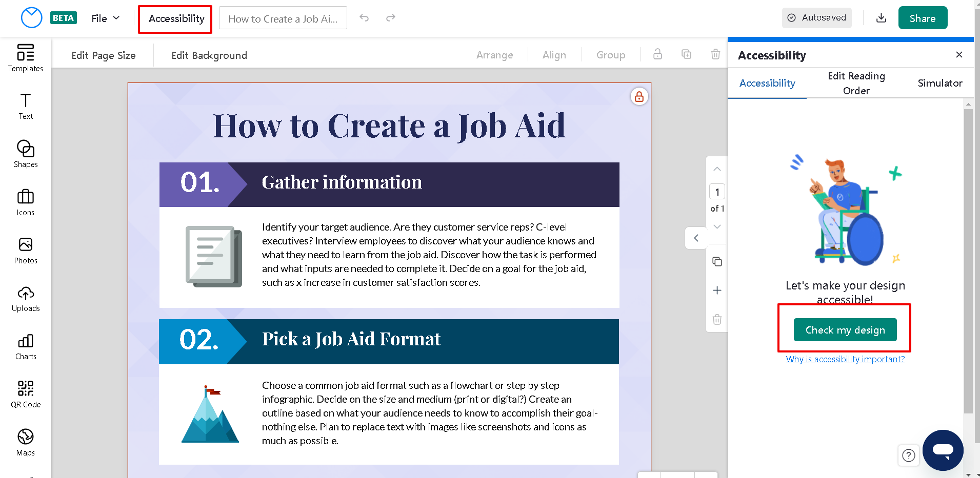Switch to the Simulator tab
This screenshot has width=980, height=478.
point(939,82)
